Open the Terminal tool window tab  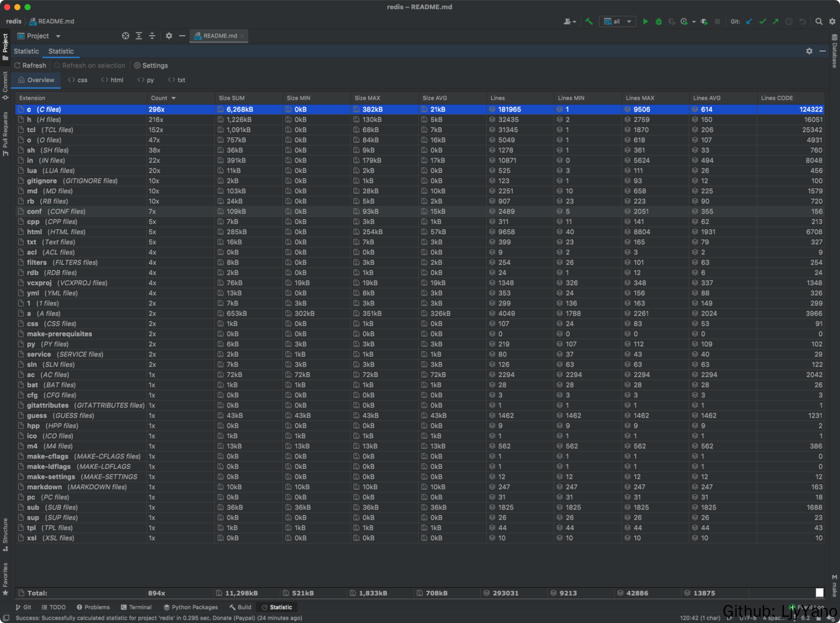tap(136, 607)
